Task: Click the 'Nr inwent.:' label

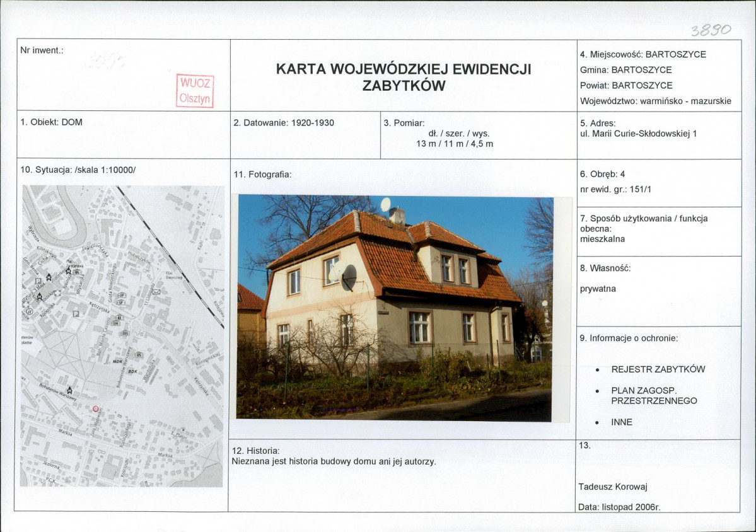Action: (42, 50)
